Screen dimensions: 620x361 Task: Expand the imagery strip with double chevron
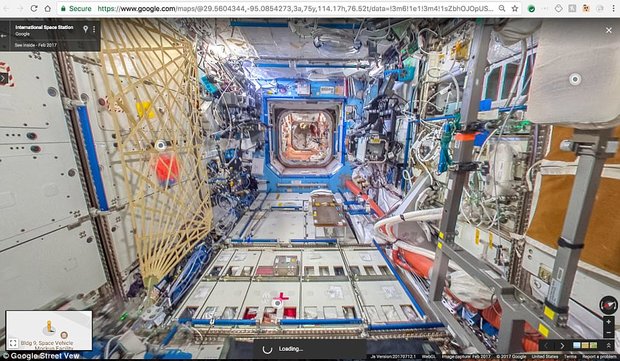pos(609,346)
